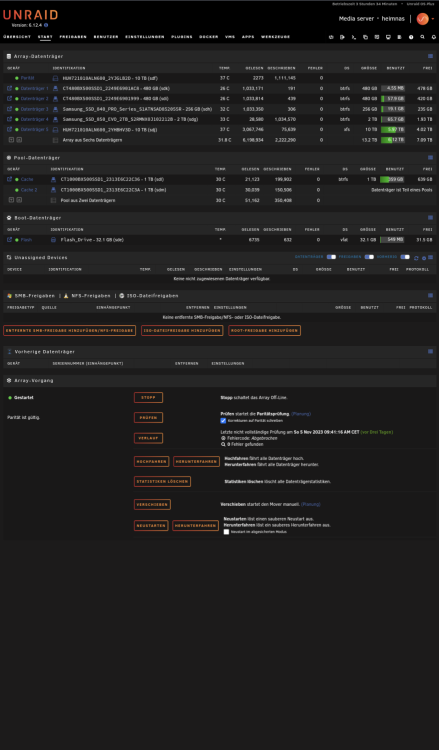Toggle the Boot-Datenträger section view icon

[x=430, y=218]
